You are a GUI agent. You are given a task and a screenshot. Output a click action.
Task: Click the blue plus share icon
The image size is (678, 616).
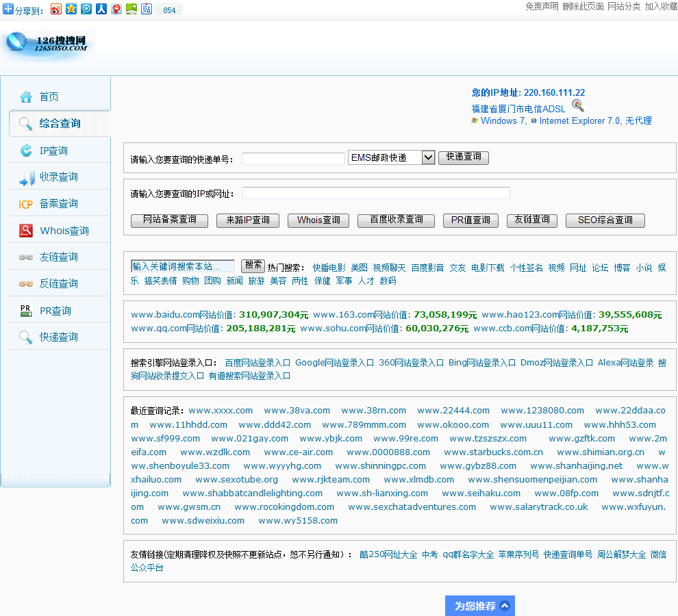tap(8, 9)
